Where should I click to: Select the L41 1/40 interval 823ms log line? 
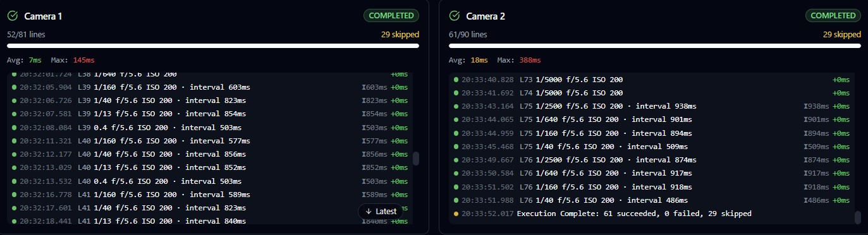tap(210, 208)
